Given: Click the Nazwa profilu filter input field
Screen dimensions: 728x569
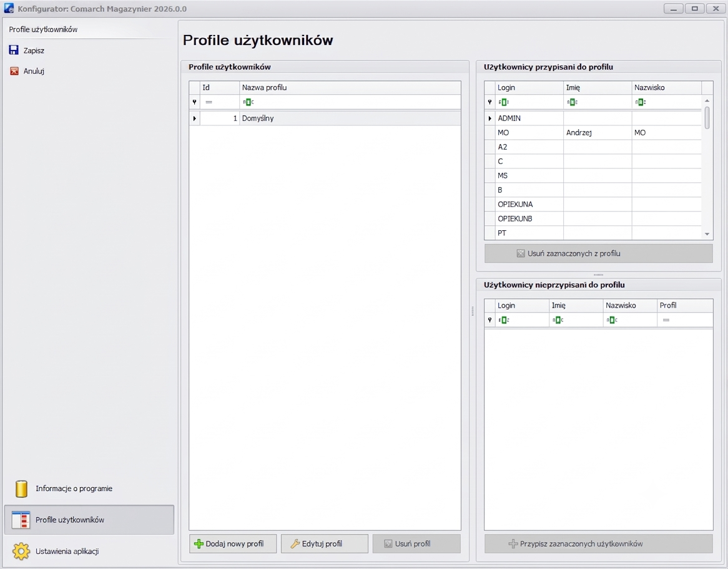Looking at the screenshot, I should click(x=350, y=102).
